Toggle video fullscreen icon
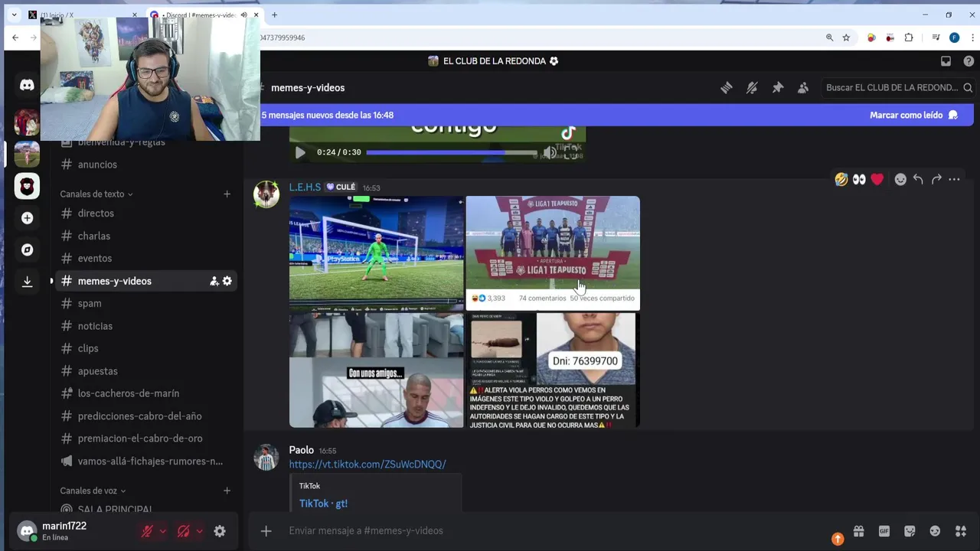The image size is (980, 551). point(570,152)
